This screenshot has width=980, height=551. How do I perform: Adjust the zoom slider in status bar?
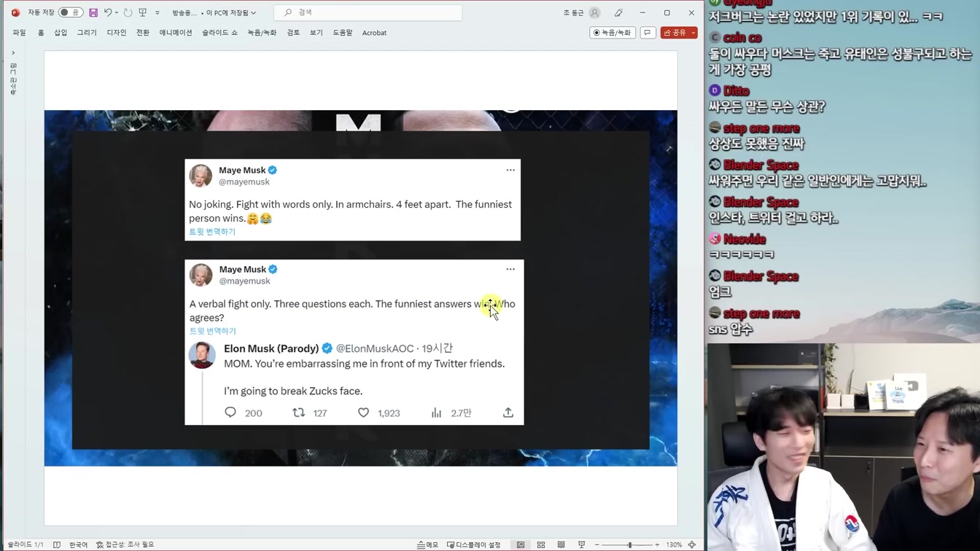(627, 544)
